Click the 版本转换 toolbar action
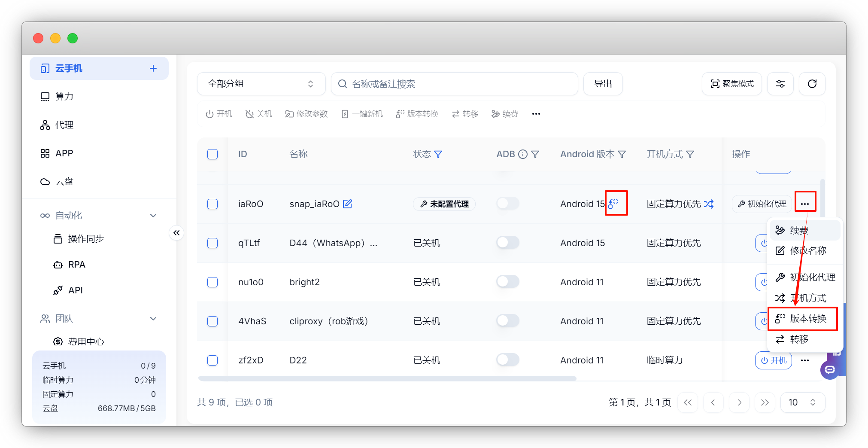The image size is (868, 448). [417, 114]
